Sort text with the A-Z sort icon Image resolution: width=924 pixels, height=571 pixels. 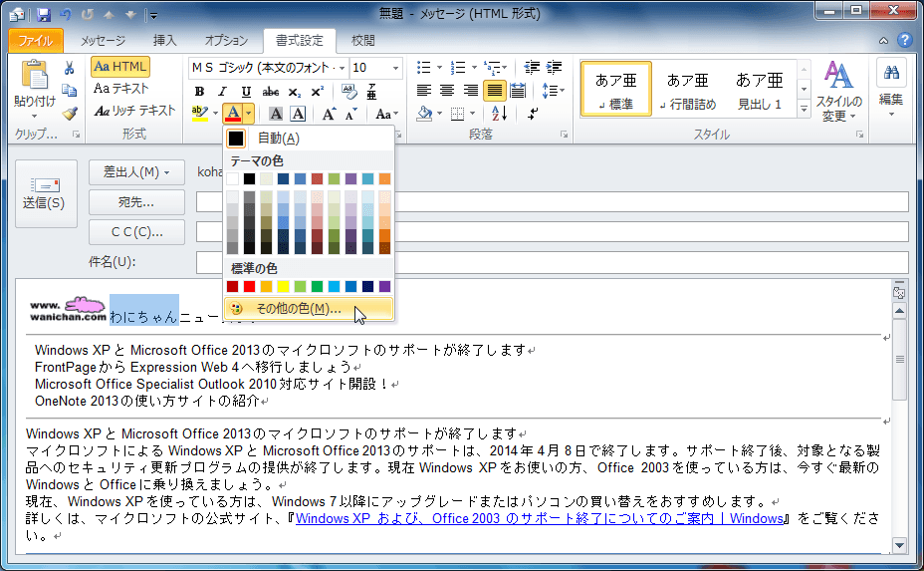pos(499,114)
